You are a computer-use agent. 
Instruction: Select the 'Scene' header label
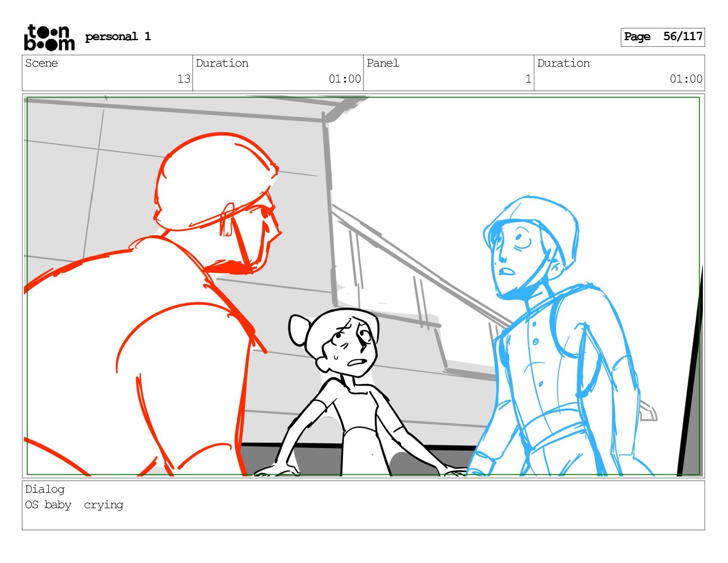pos(41,63)
